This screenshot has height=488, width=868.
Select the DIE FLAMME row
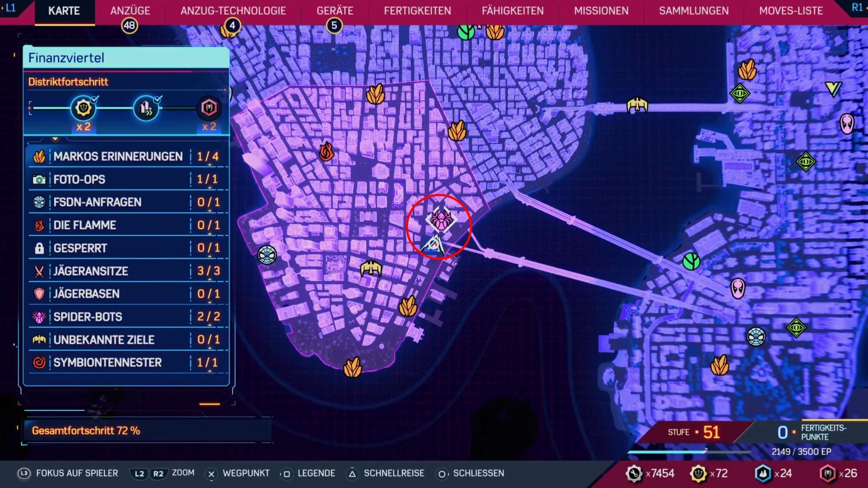point(128,225)
